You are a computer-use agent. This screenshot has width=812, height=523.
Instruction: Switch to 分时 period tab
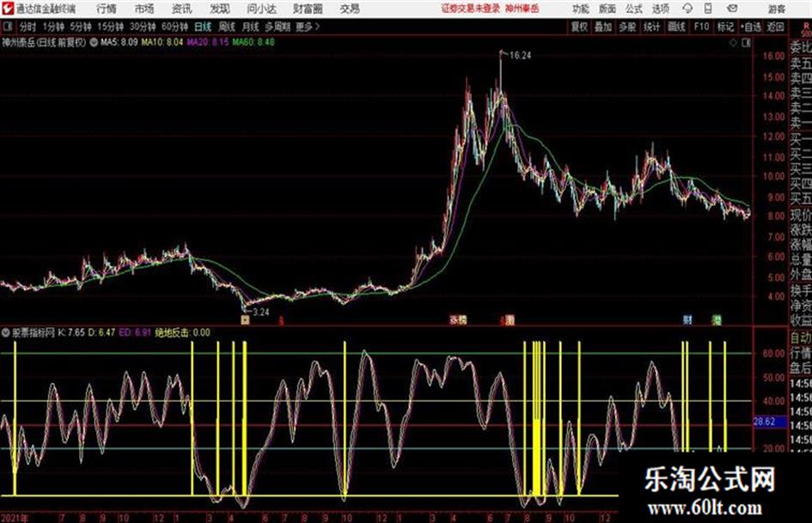tap(28, 27)
